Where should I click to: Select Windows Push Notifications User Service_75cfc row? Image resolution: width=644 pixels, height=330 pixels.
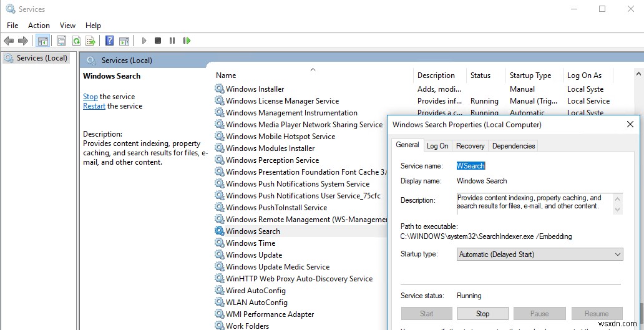coord(303,195)
